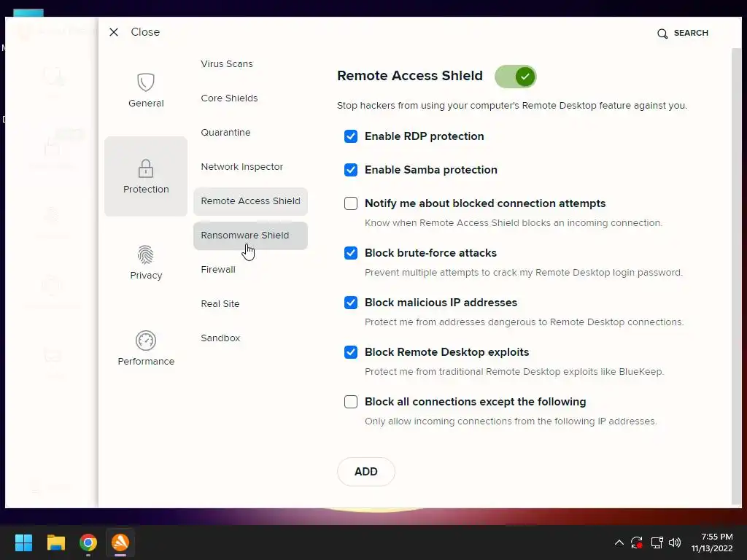Click the sync tray icon
The image size is (747, 560).
[637, 542]
